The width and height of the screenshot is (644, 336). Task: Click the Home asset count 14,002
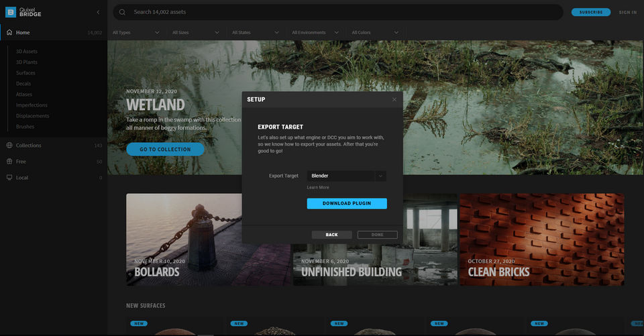tap(95, 32)
